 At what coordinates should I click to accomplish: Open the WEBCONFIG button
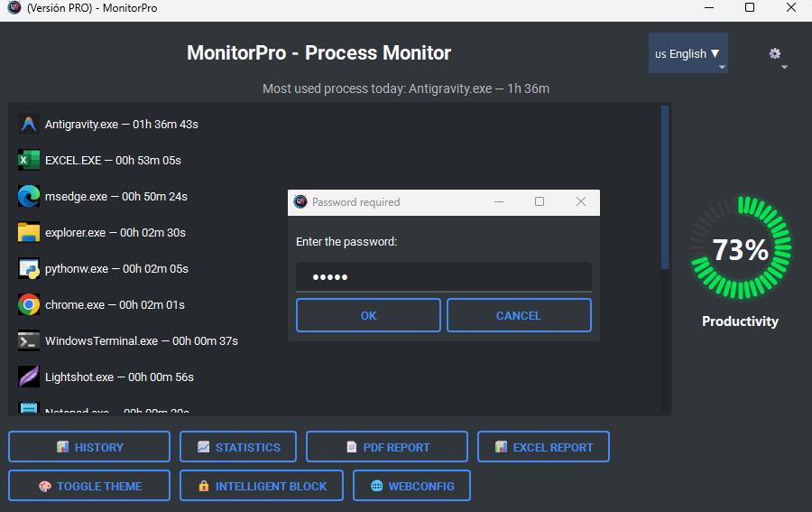tap(411, 486)
